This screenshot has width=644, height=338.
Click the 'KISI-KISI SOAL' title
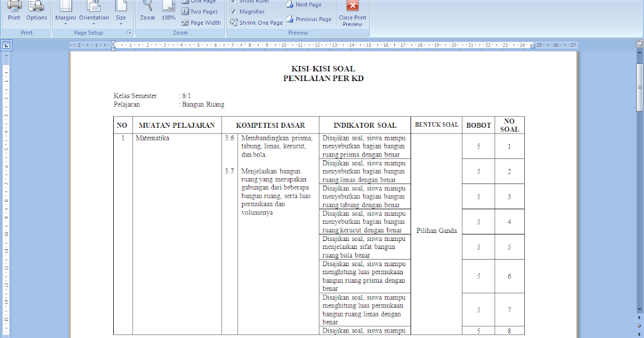coord(323,69)
